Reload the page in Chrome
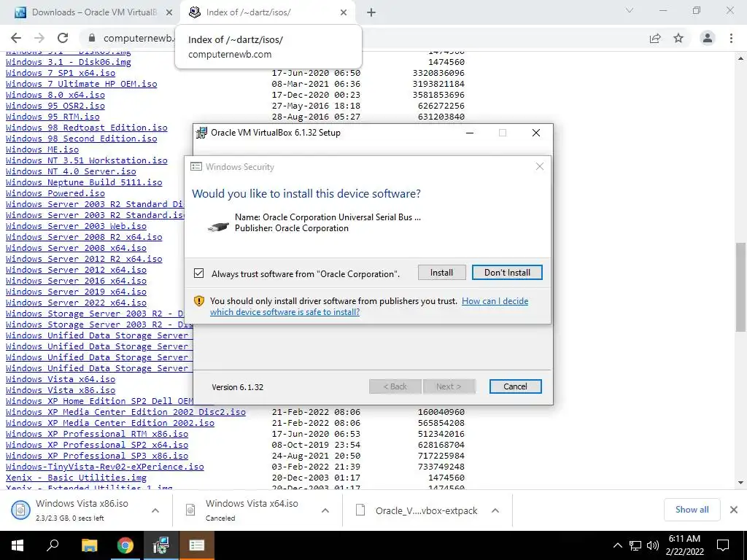747x560 pixels. pos(63,38)
